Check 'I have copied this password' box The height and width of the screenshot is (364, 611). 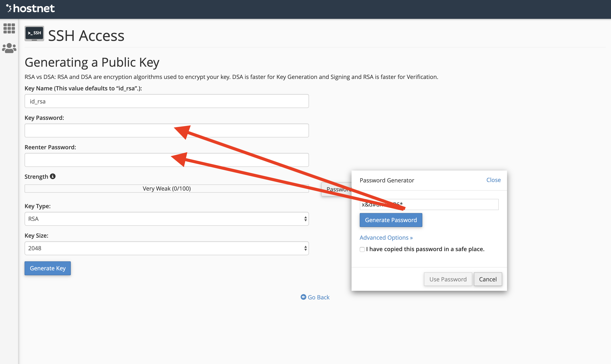point(362,249)
